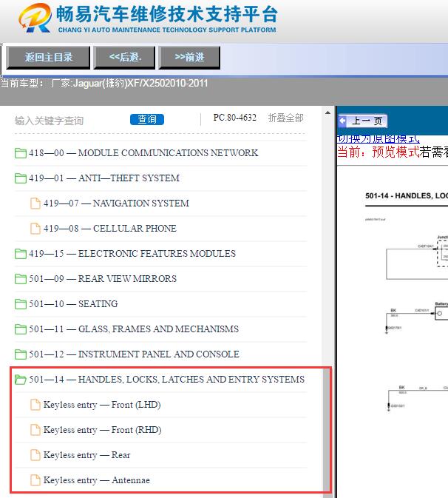Open folder icon for 418—00 Module Communications Network
The width and height of the screenshot is (448, 498).
(x=21, y=153)
